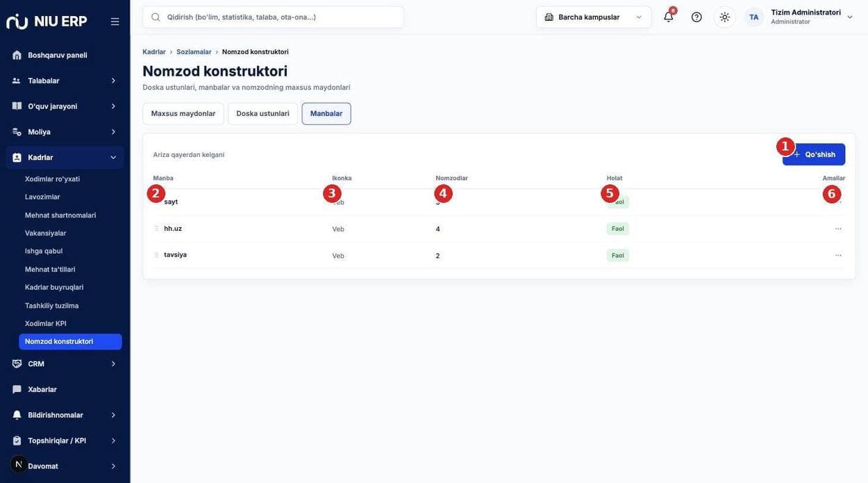Click drag handle of tavsiya row
868x483 pixels.
pos(156,255)
